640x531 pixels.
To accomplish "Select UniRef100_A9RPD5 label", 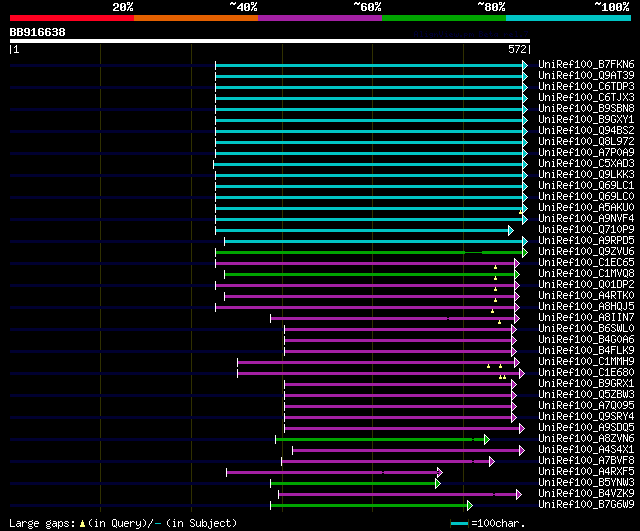I will point(586,241).
